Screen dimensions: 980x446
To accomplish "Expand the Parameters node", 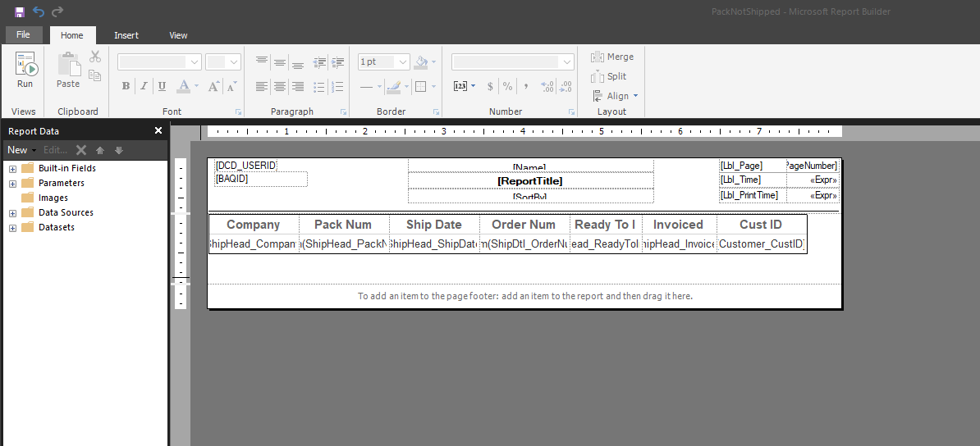I will (12, 184).
